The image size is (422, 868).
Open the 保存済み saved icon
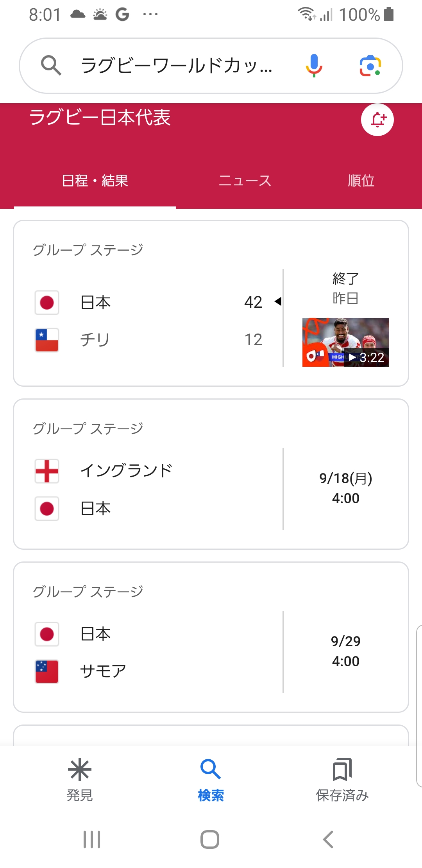[342, 769]
